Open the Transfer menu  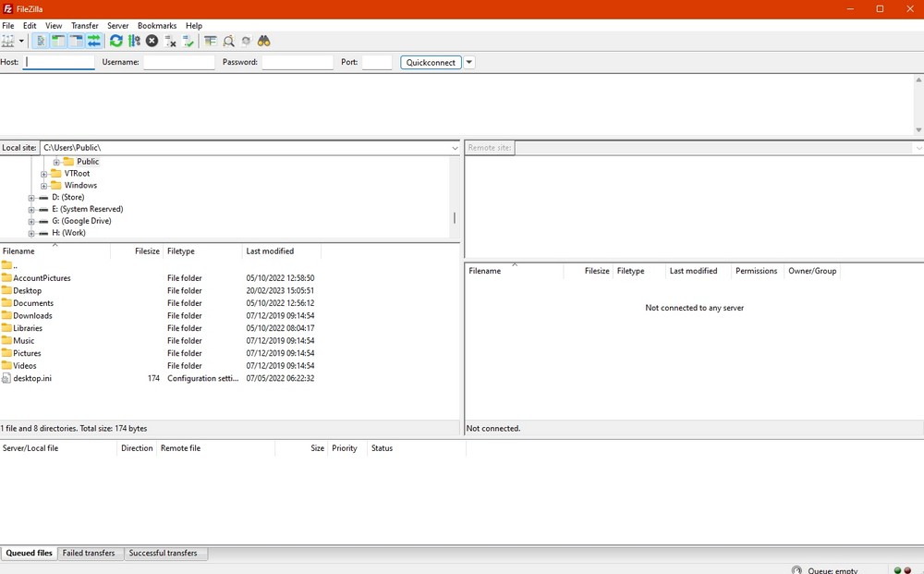[85, 25]
